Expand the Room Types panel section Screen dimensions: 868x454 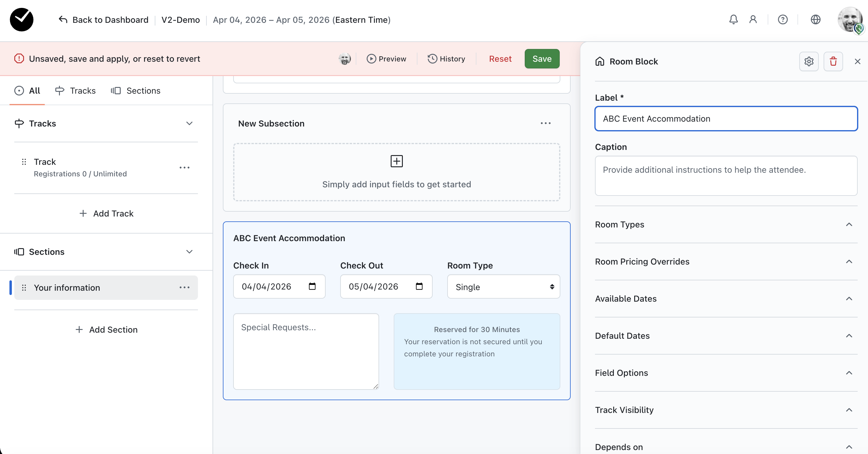tap(849, 224)
